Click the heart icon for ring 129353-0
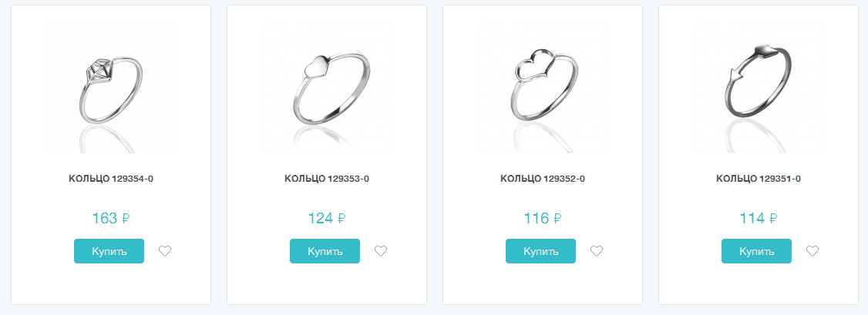 click(x=381, y=251)
